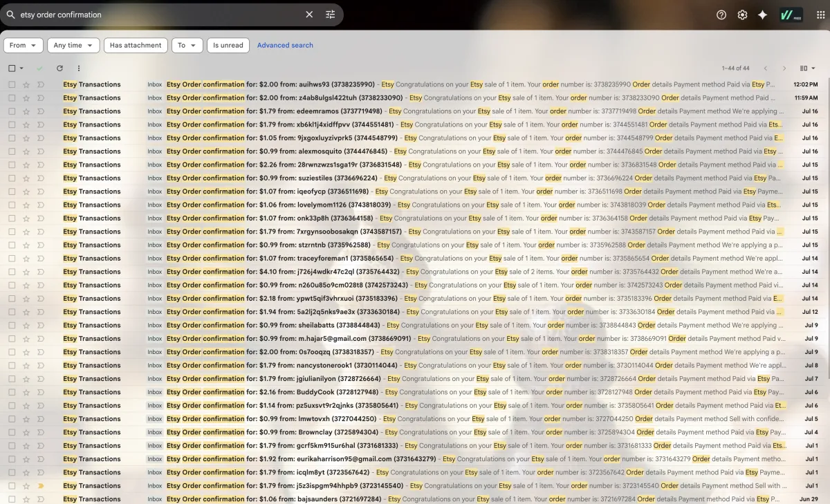Open the Support help icon

(x=721, y=15)
